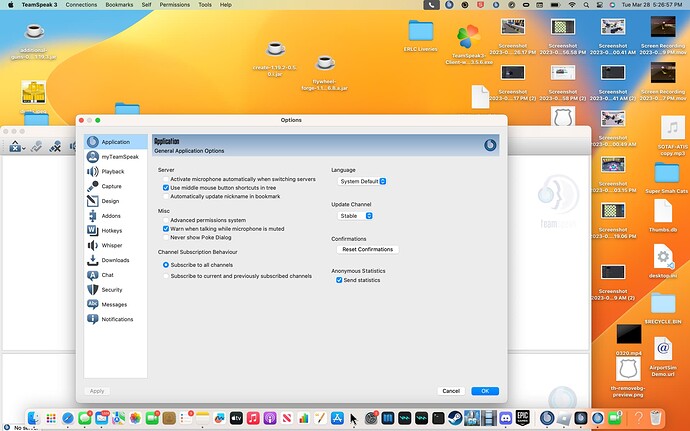Image resolution: width=690 pixels, height=431 pixels.
Task: Click the menu bar date and time
Action: [652, 5]
